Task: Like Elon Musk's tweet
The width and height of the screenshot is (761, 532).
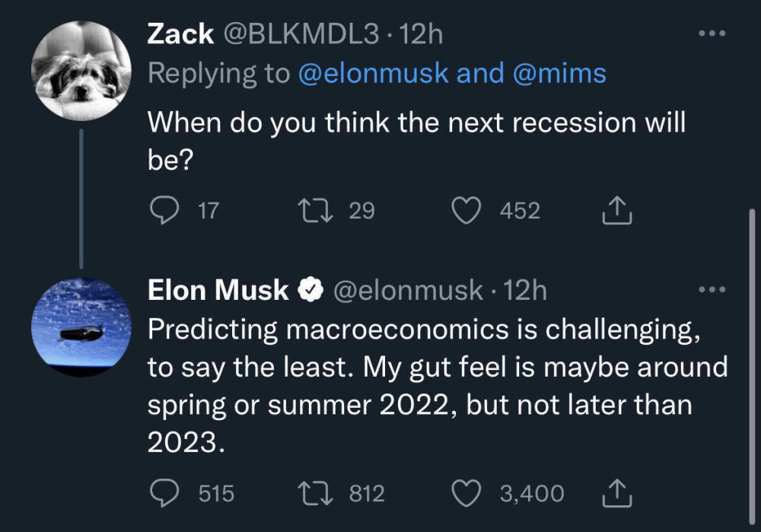Action: 466,493
